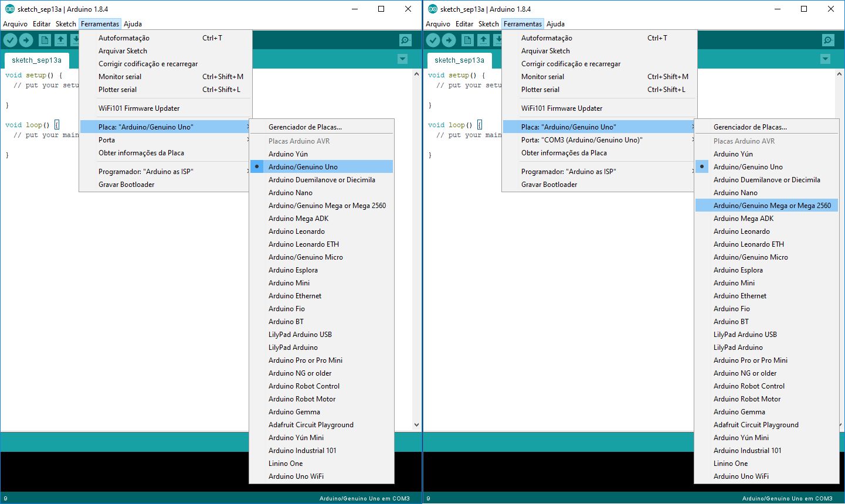Viewport: 845px width, 504px height.
Task: Click Verify checkmark icon in left window
Action: (x=11, y=40)
